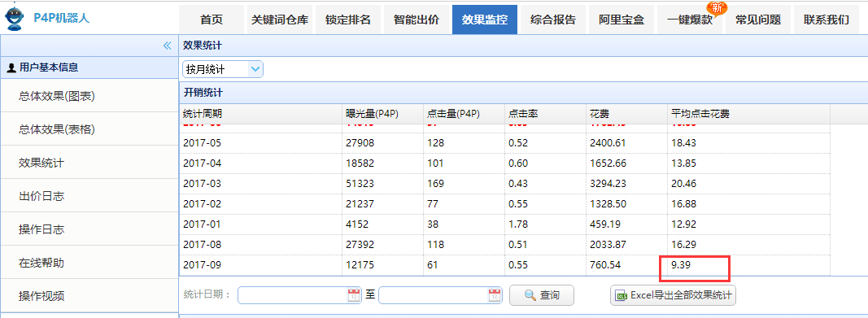Open 效果统计 in sidebar
Viewport: 868px width, 318px height.
tap(89, 163)
